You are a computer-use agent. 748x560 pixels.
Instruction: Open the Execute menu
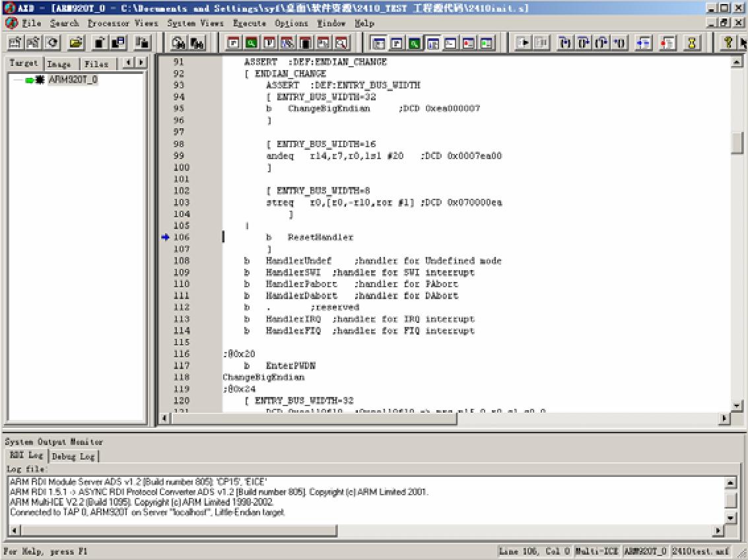250,23
